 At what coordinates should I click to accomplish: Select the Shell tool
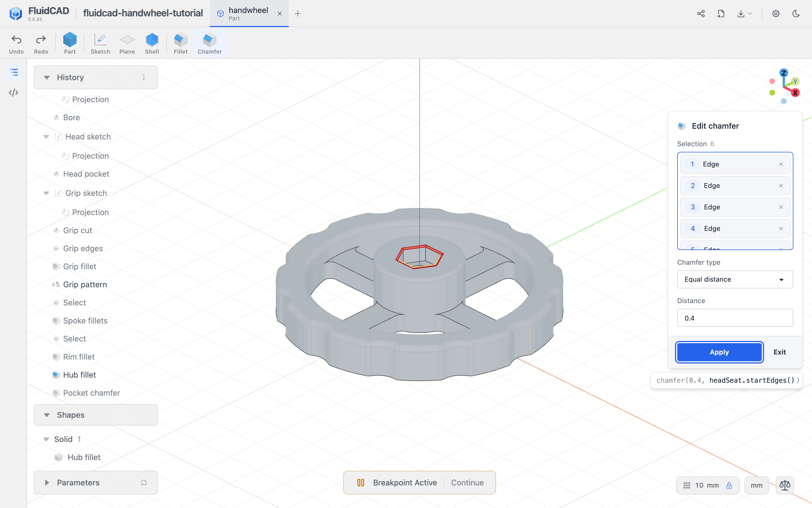point(152,44)
